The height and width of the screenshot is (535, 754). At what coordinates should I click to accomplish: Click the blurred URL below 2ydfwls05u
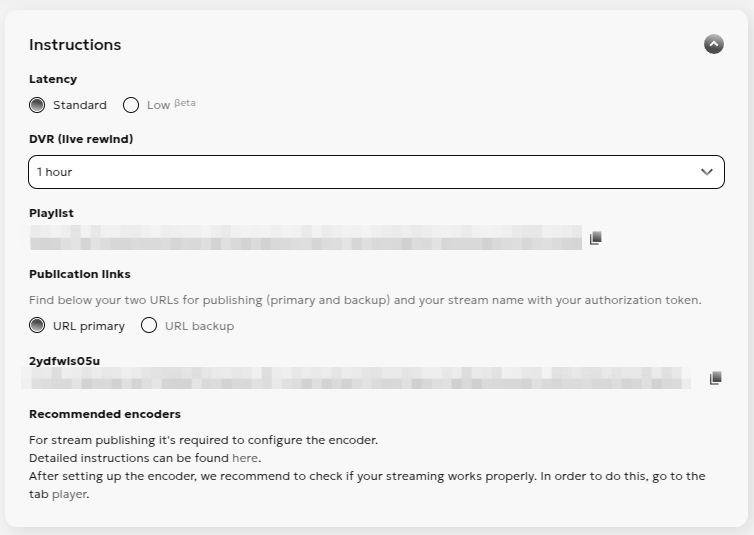[x=355, y=378]
